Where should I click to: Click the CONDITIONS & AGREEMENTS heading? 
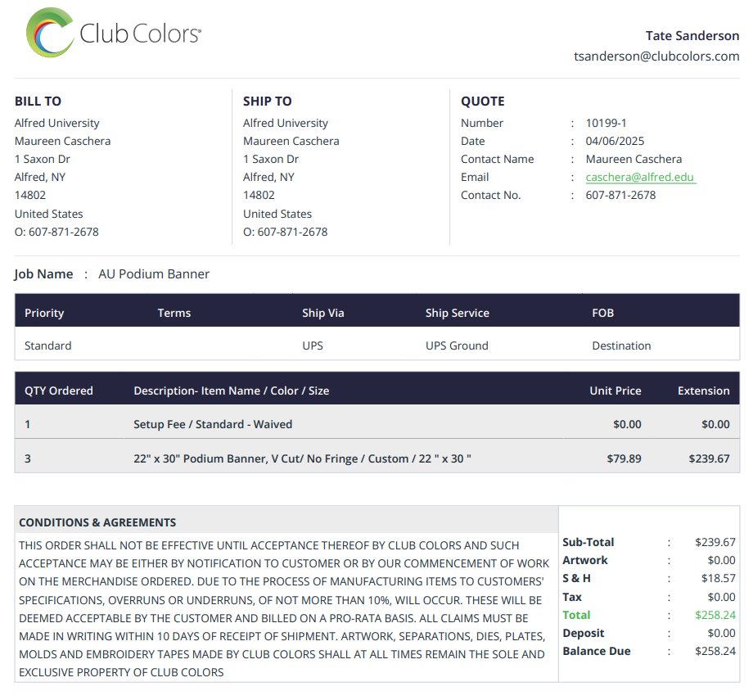pyautogui.click(x=97, y=522)
